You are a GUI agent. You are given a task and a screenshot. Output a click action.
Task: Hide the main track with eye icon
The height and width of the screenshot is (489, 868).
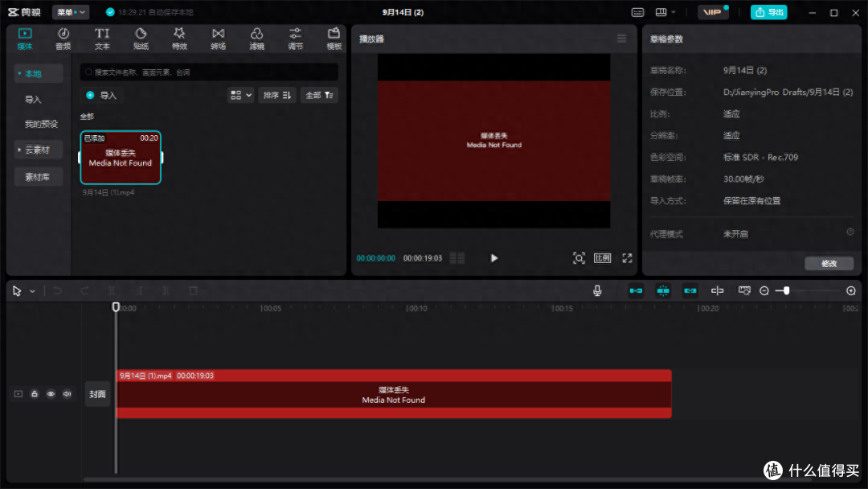point(51,394)
